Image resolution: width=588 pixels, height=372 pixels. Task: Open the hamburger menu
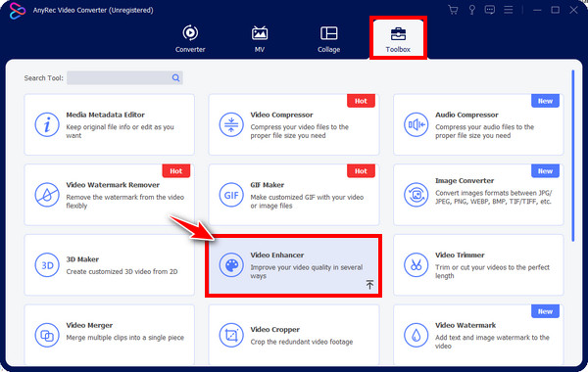pyautogui.click(x=508, y=10)
